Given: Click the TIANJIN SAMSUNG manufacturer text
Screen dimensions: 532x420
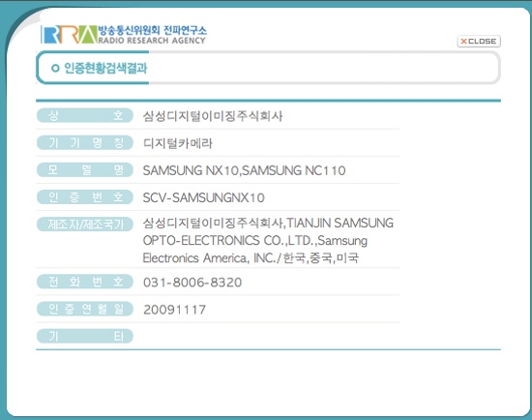Looking at the screenshot, I should tap(340, 224).
